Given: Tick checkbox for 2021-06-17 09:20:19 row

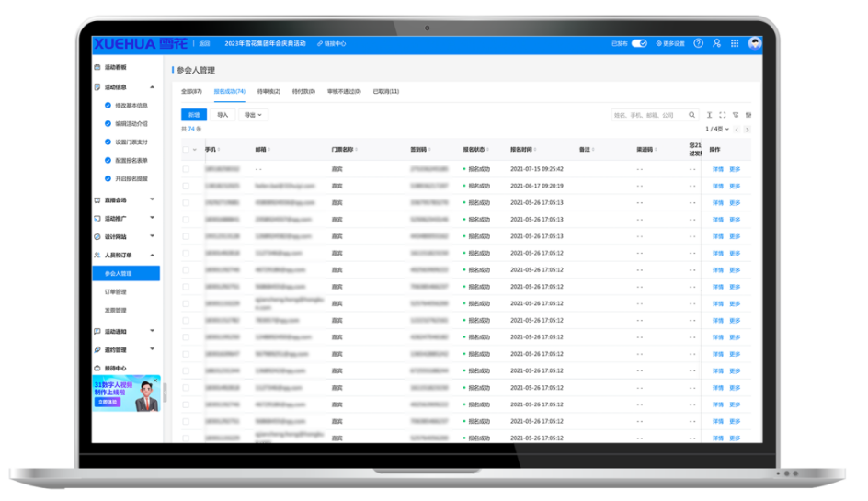Looking at the screenshot, I should point(186,186).
